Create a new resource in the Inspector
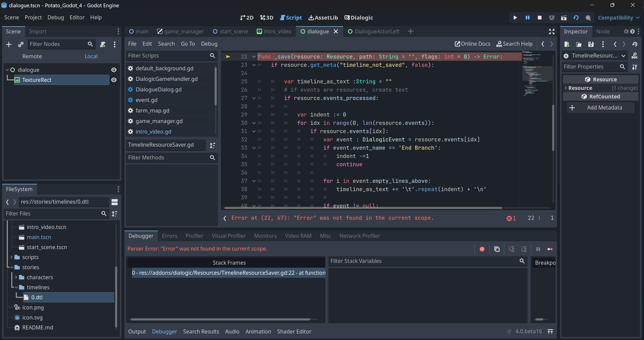Viewport: 644px width, 340px height. coord(567,44)
